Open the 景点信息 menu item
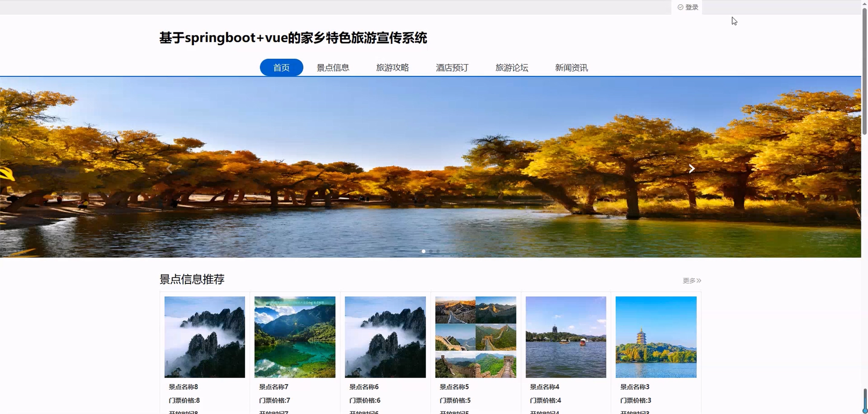The width and height of the screenshot is (868, 414). [x=333, y=68]
